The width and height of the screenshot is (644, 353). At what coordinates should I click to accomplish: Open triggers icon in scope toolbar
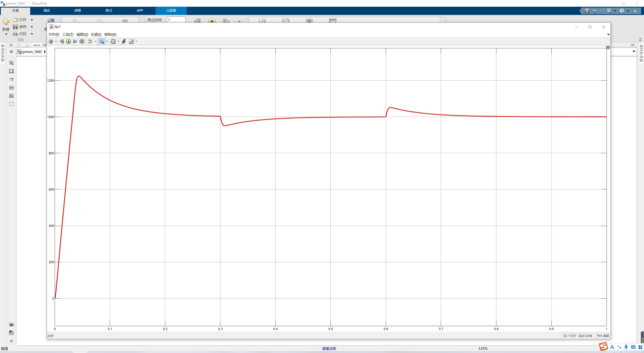coord(124,42)
